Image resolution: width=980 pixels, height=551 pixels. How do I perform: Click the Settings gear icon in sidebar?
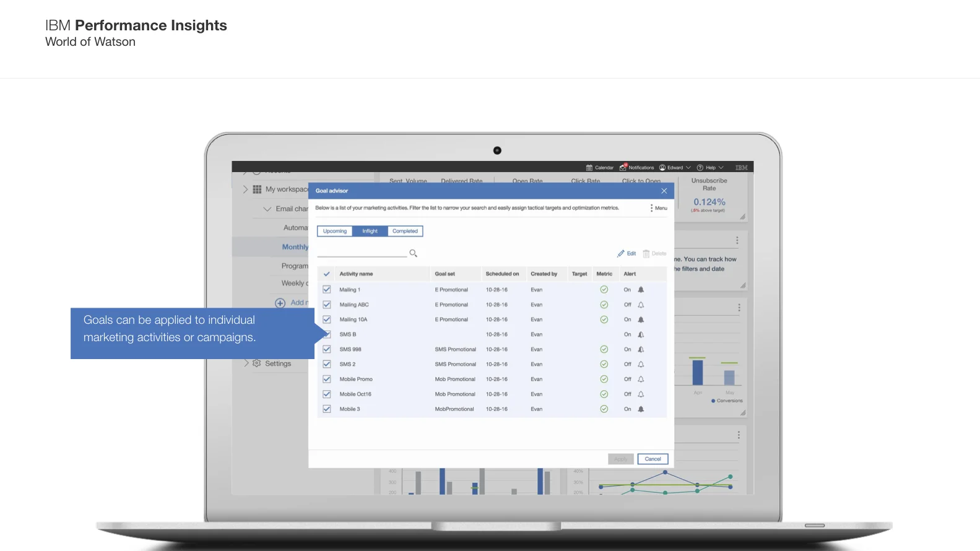(256, 363)
